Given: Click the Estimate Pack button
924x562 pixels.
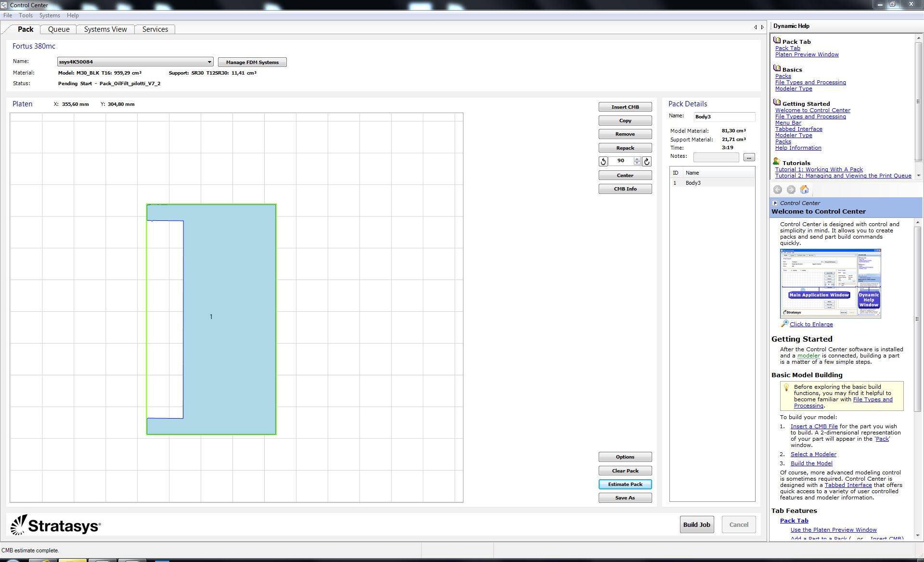Looking at the screenshot, I should point(625,484).
